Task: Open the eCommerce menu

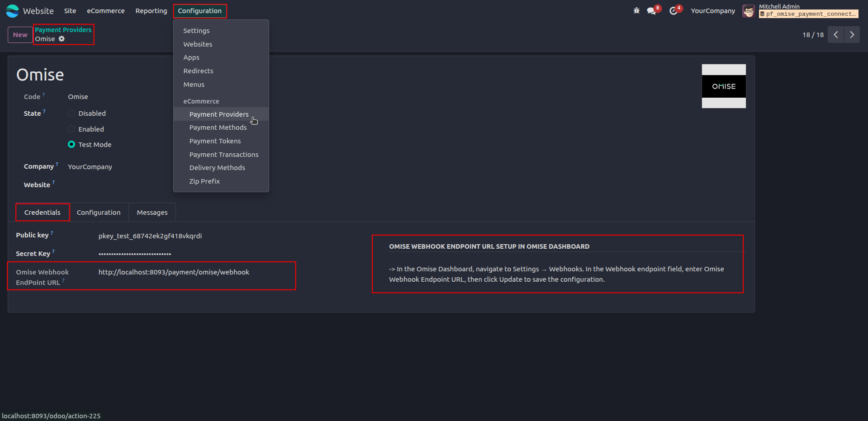Action: [x=106, y=11]
